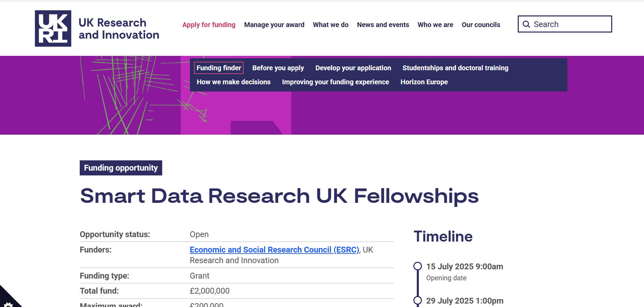Click the UKRI logo icon
The image size is (644, 307).
point(53,28)
